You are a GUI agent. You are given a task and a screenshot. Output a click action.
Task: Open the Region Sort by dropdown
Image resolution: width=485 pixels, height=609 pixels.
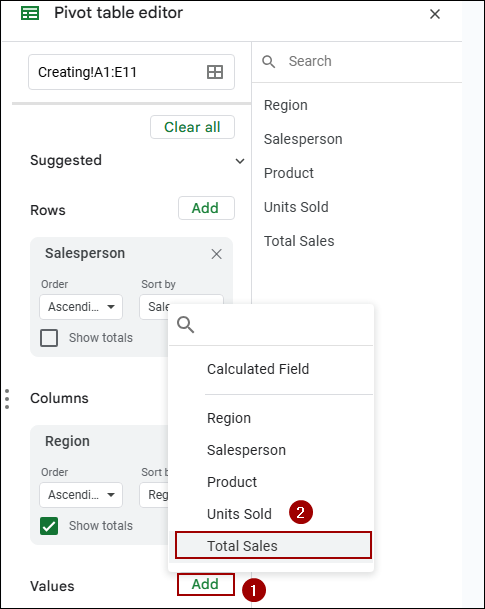point(154,495)
